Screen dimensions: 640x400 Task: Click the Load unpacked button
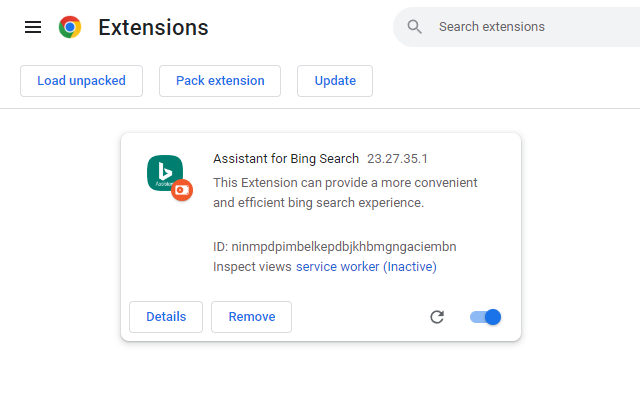pos(81,81)
